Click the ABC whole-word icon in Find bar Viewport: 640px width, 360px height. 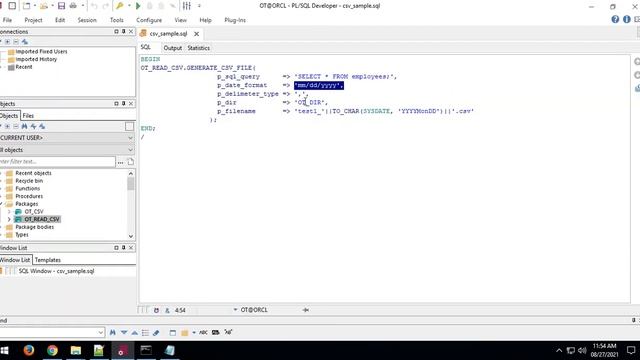(203, 333)
